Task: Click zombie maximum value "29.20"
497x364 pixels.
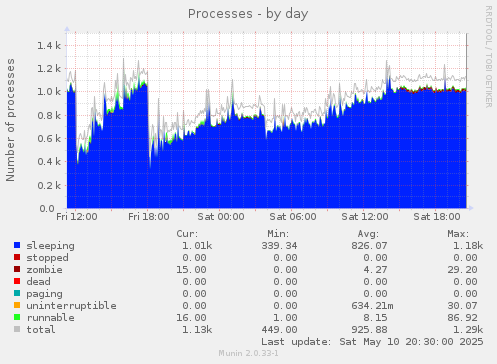Action: (x=463, y=270)
